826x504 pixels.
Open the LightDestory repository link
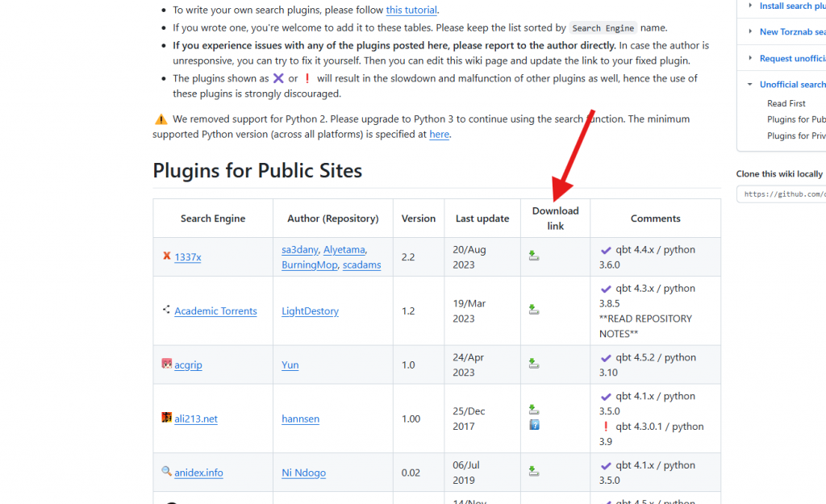(x=310, y=310)
